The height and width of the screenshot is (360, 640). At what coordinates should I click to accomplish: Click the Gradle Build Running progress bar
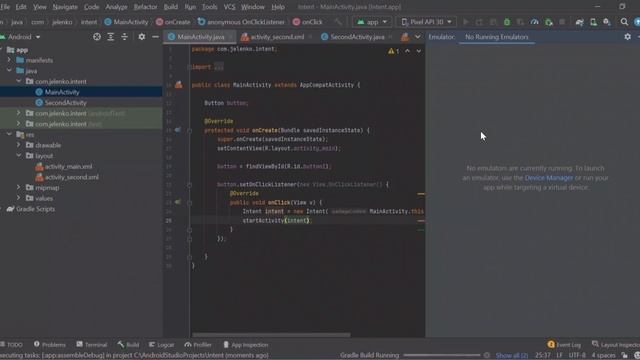[x=442, y=356]
